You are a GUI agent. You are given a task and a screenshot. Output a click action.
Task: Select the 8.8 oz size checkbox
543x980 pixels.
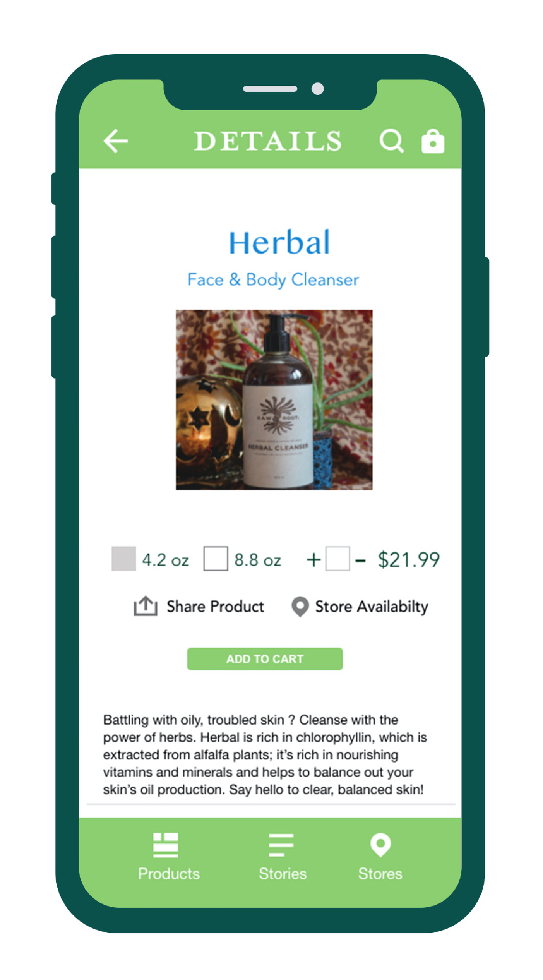[x=216, y=559]
